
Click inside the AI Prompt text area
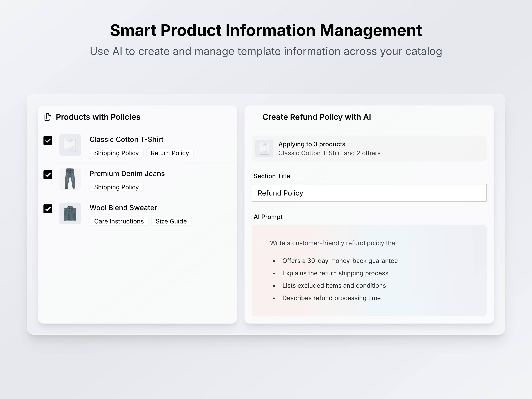pyautogui.click(x=369, y=270)
